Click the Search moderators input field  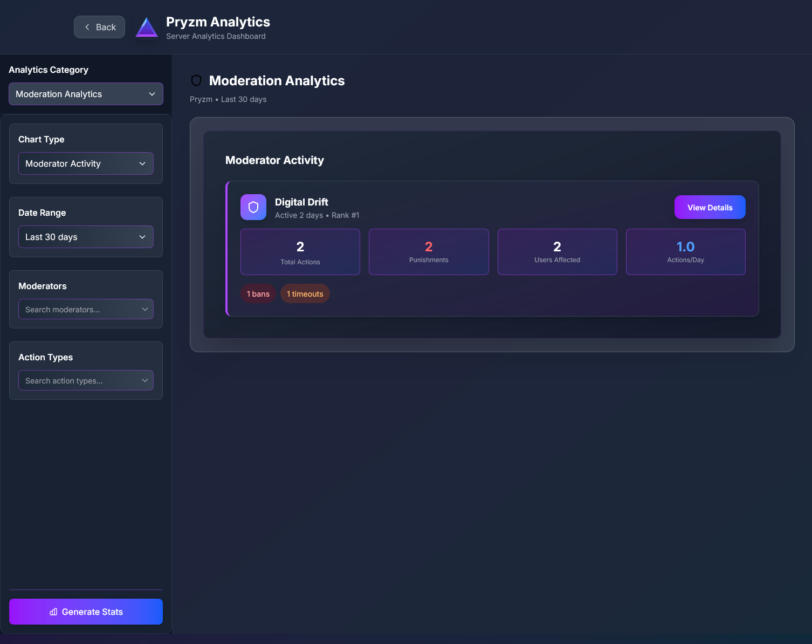pos(86,309)
